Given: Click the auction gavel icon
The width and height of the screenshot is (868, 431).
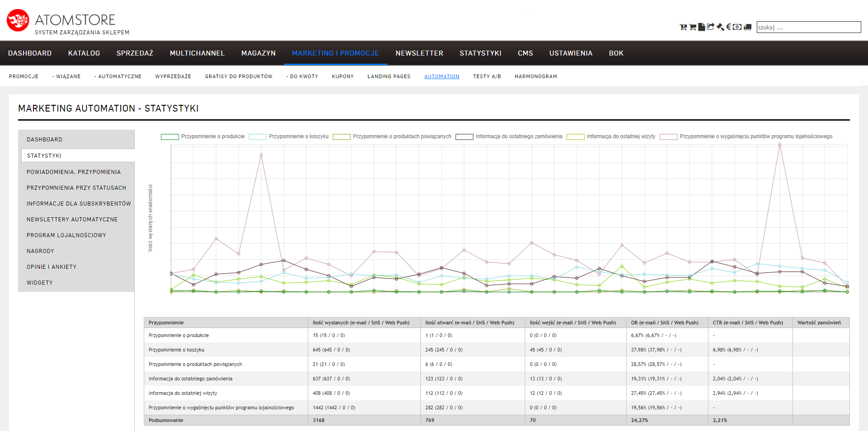Looking at the screenshot, I should (720, 27).
